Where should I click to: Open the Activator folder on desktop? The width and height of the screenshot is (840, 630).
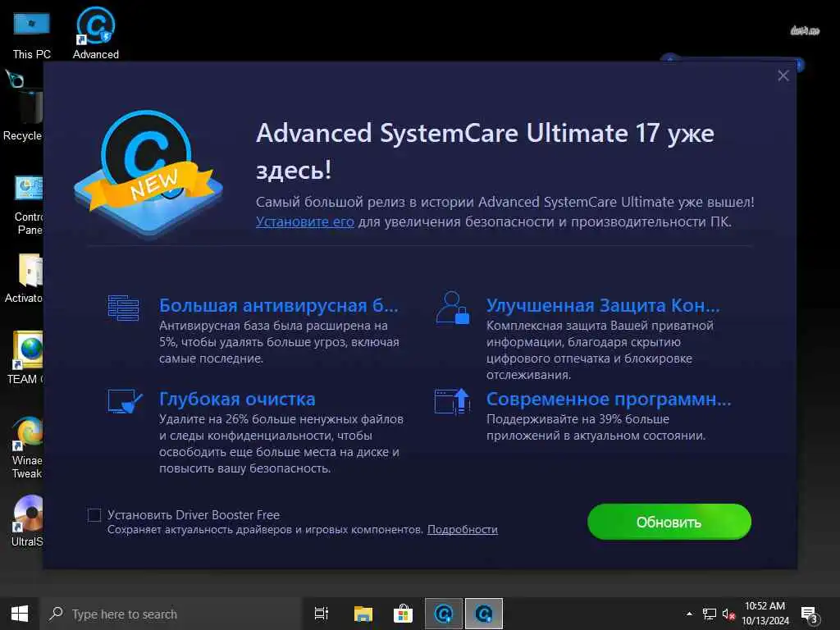tap(24, 279)
